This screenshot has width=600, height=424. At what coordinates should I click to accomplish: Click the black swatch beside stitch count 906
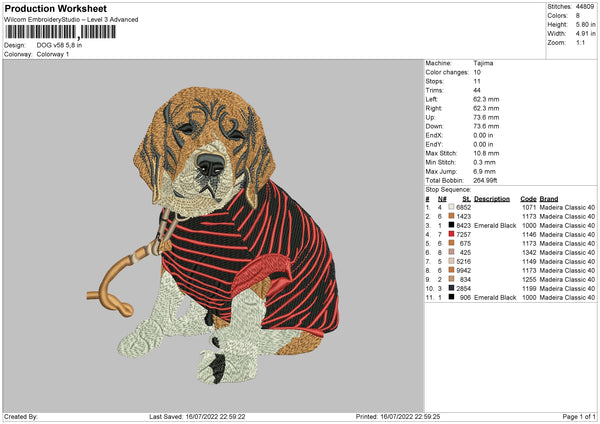tap(451, 297)
